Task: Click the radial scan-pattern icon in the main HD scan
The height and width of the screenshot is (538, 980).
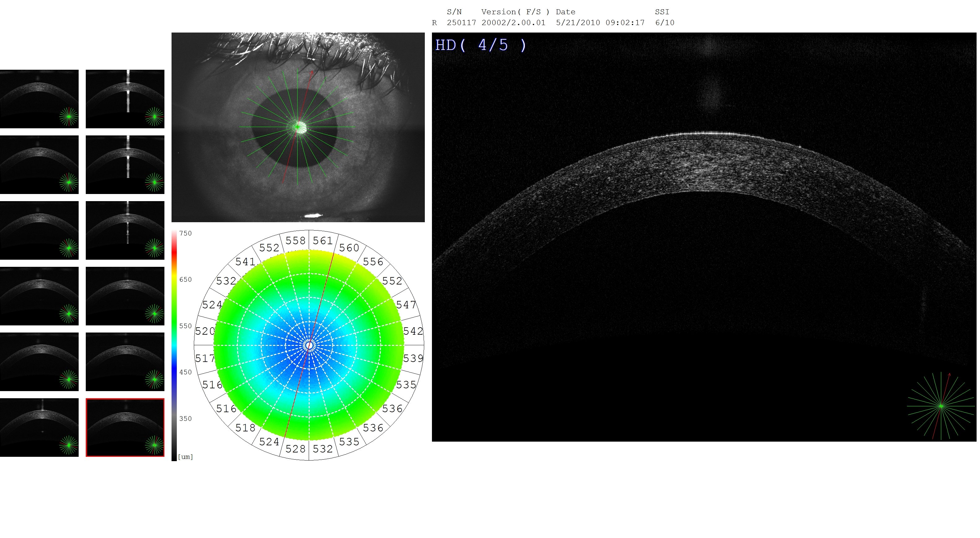Action: click(941, 406)
